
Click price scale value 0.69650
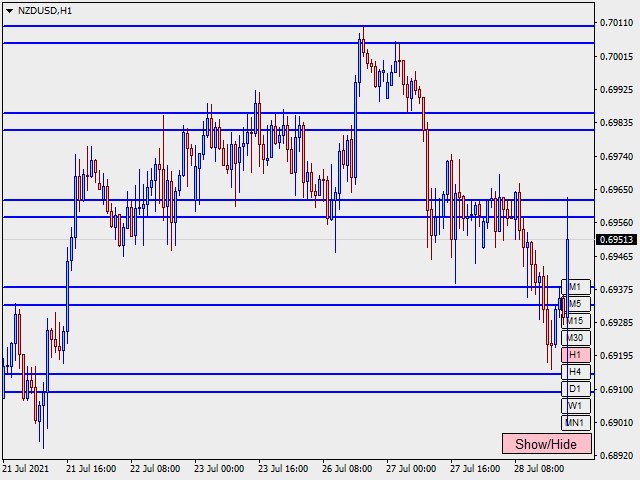coord(616,190)
